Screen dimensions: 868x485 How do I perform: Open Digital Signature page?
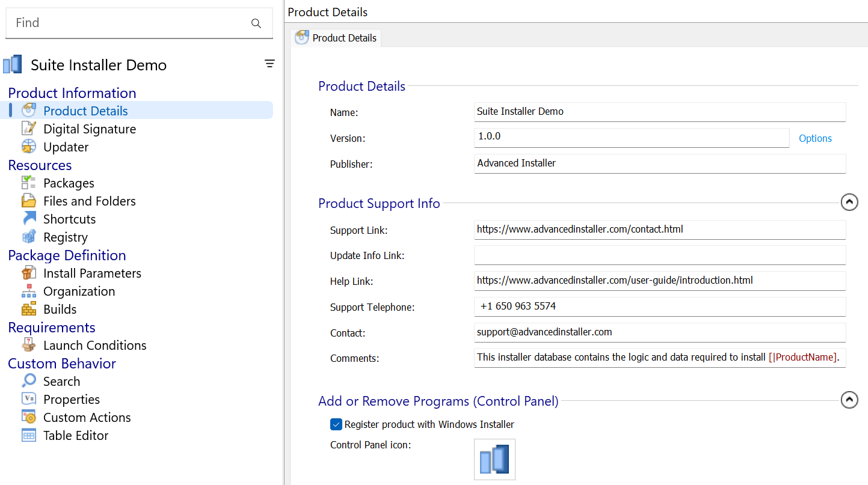[x=90, y=129]
